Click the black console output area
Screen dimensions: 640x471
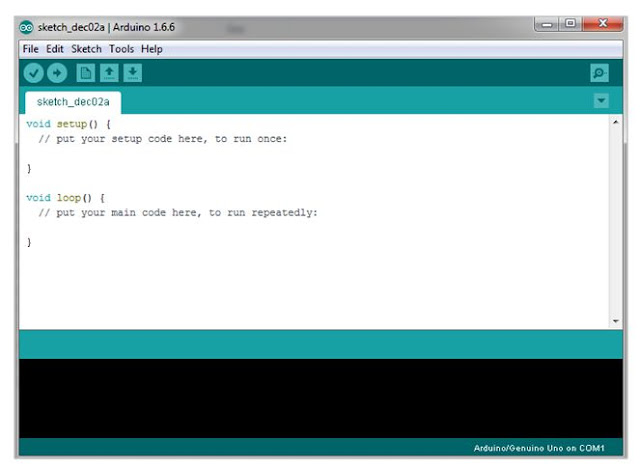(x=321, y=398)
